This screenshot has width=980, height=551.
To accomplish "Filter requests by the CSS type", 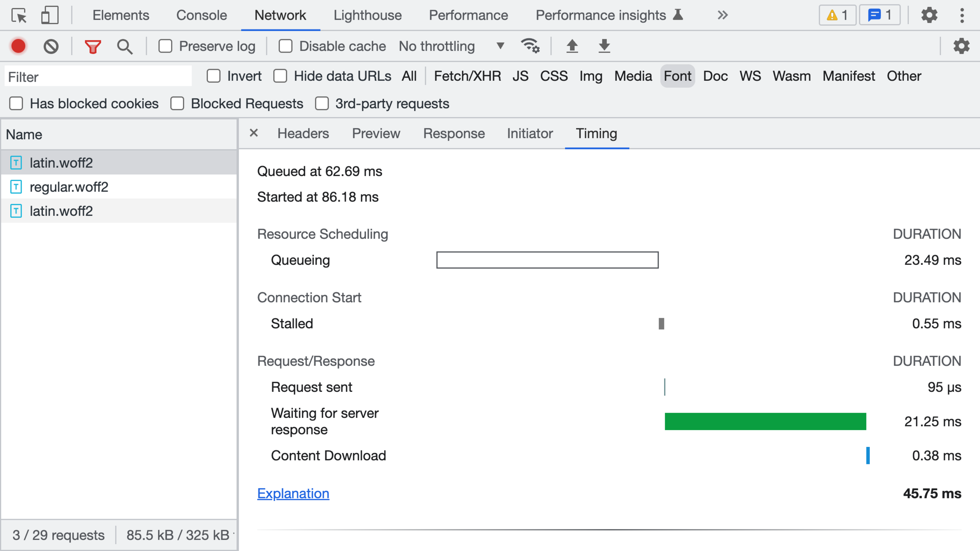I will click(x=554, y=76).
